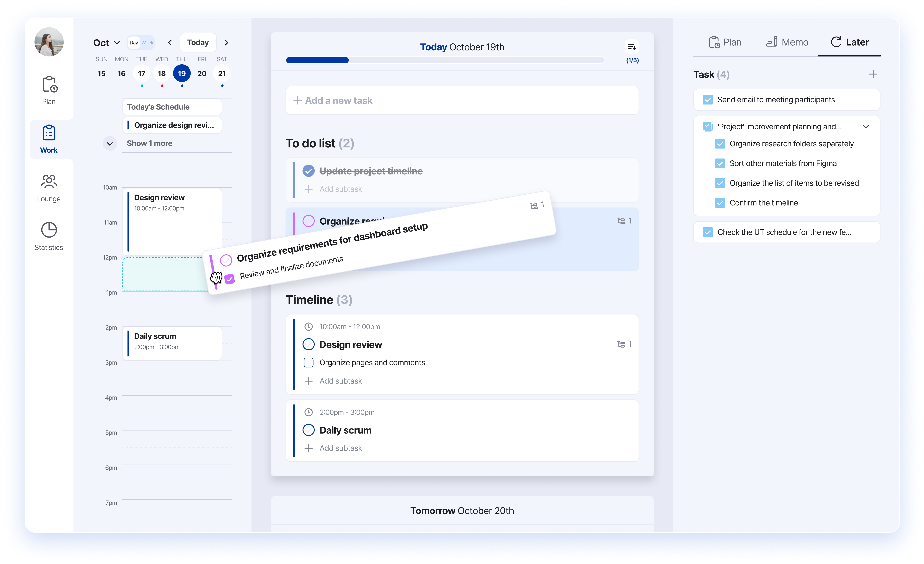Switch calendar to Week view

click(147, 43)
